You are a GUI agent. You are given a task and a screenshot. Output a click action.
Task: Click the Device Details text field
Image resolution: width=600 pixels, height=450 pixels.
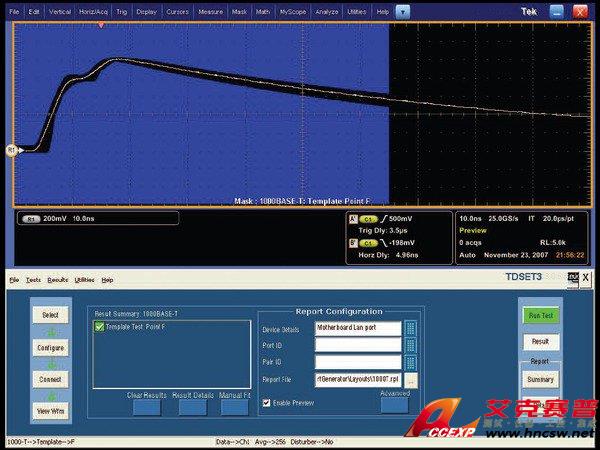coord(359,328)
